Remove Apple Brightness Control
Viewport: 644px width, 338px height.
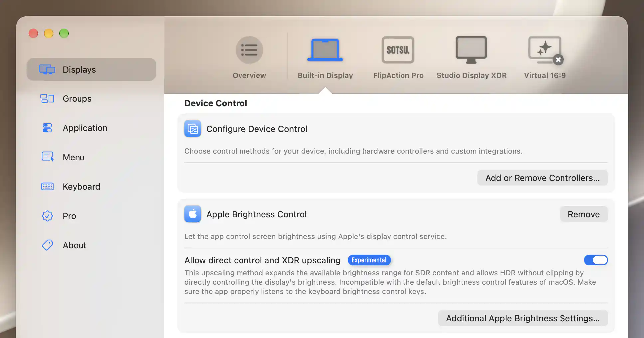[x=584, y=214]
